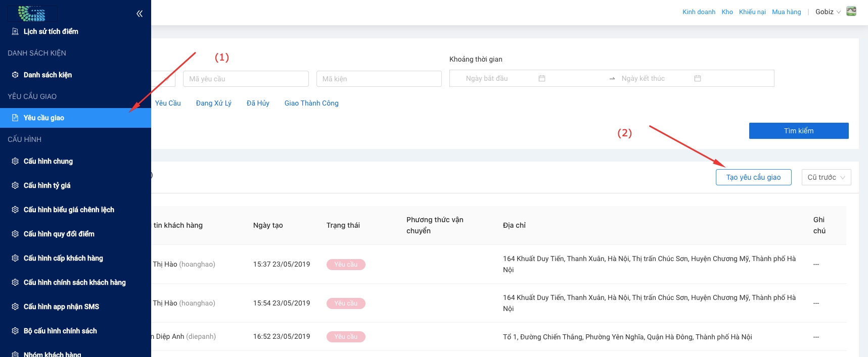Click the Tìm kiếm search button
868x357 pixels.
click(x=798, y=131)
